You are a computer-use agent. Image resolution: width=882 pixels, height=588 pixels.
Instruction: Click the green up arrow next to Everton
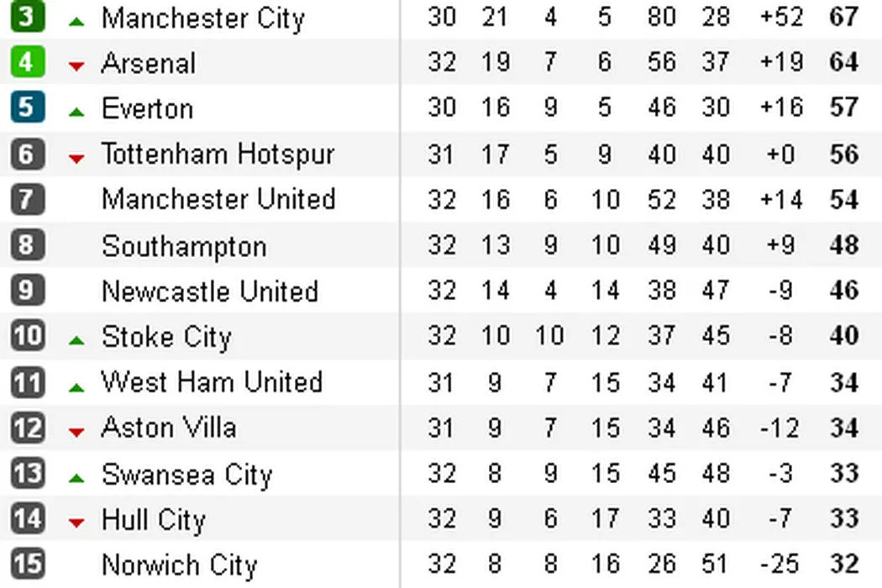tap(76, 111)
